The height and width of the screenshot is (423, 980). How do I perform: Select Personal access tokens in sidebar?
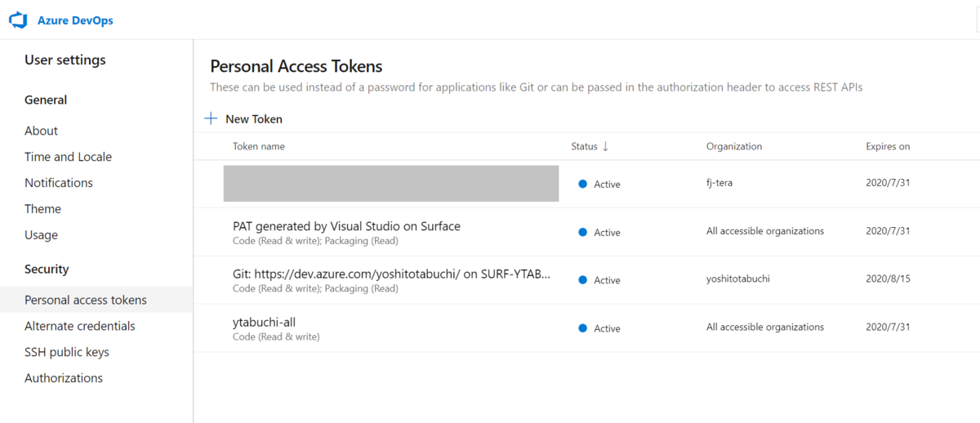pyautogui.click(x=86, y=300)
